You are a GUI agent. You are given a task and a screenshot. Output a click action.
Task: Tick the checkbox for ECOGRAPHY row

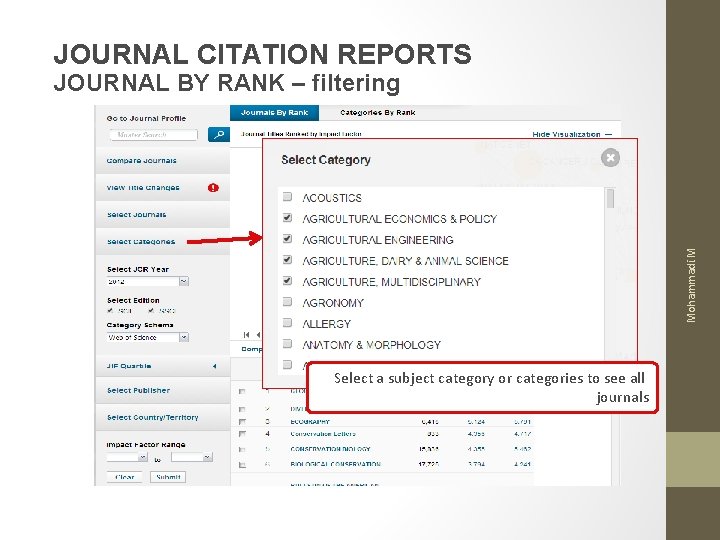click(x=242, y=422)
